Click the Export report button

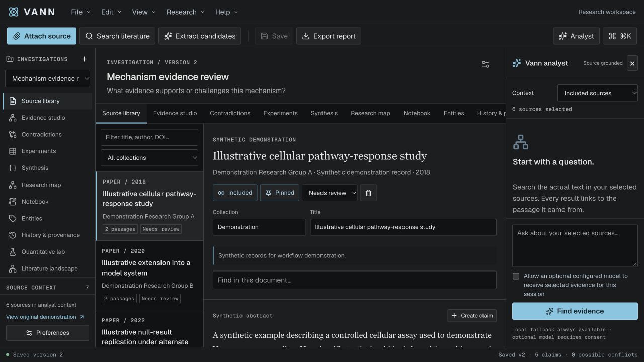[x=329, y=36]
